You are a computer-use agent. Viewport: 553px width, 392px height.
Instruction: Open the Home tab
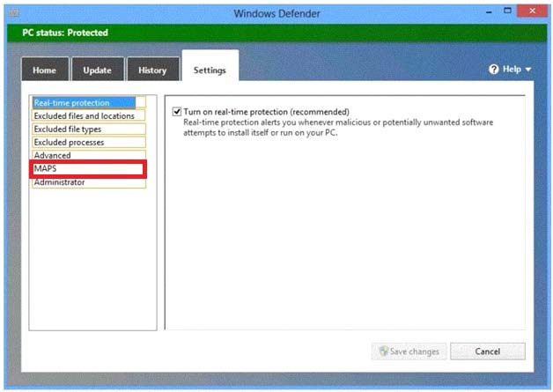tap(45, 70)
